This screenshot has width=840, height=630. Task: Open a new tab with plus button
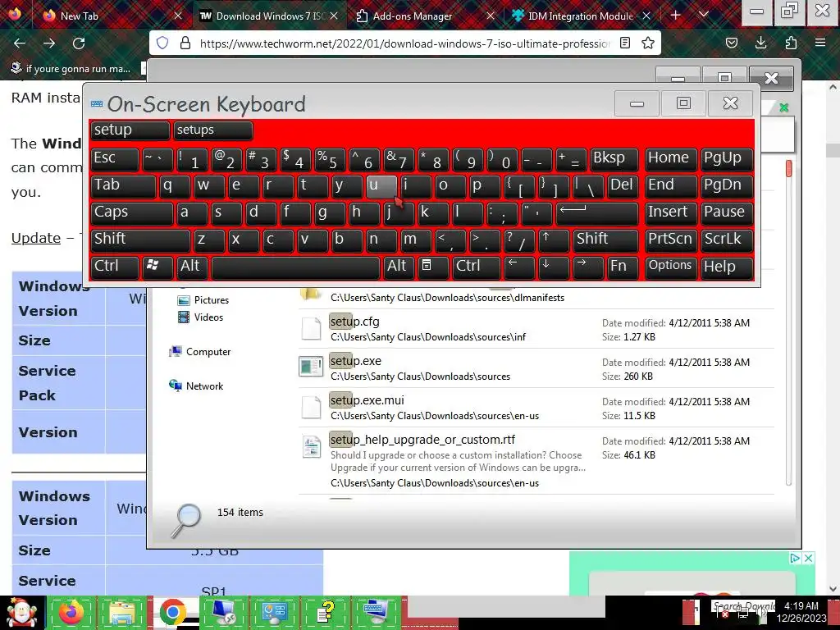676,15
